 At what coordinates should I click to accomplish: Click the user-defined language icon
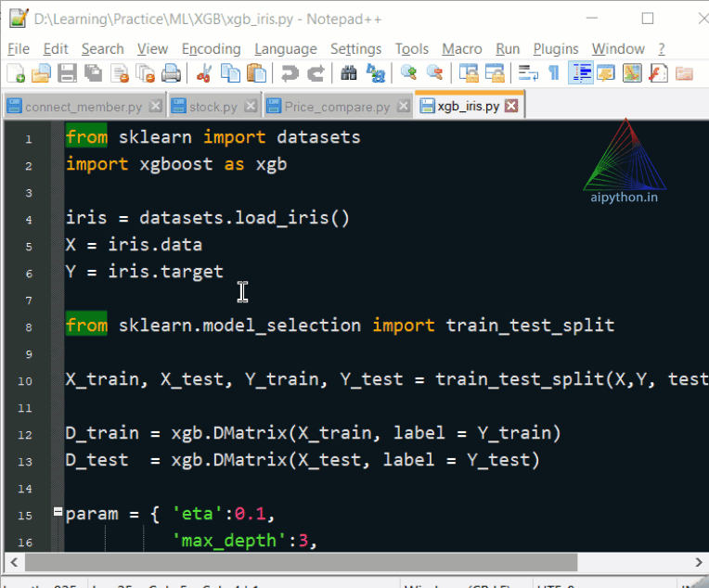click(x=606, y=73)
